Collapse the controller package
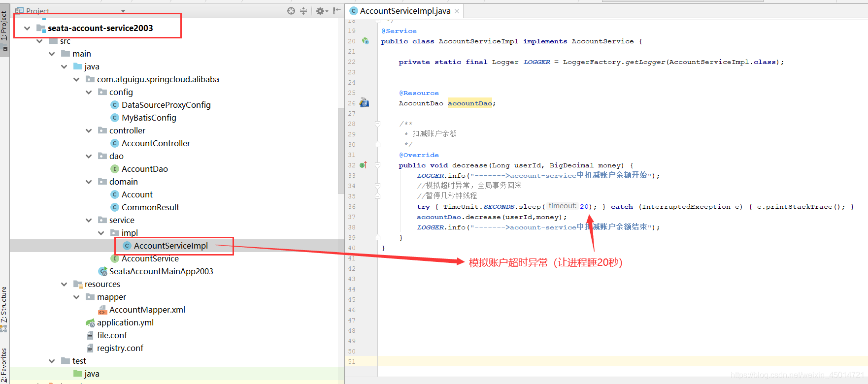Screen dimensions: 868x384 coord(89,130)
